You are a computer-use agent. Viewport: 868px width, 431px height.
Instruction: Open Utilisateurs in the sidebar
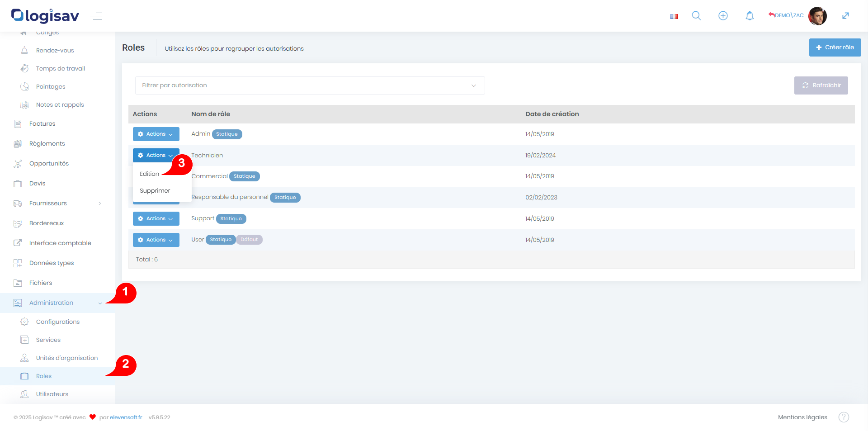pyautogui.click(x=52, y=394)
